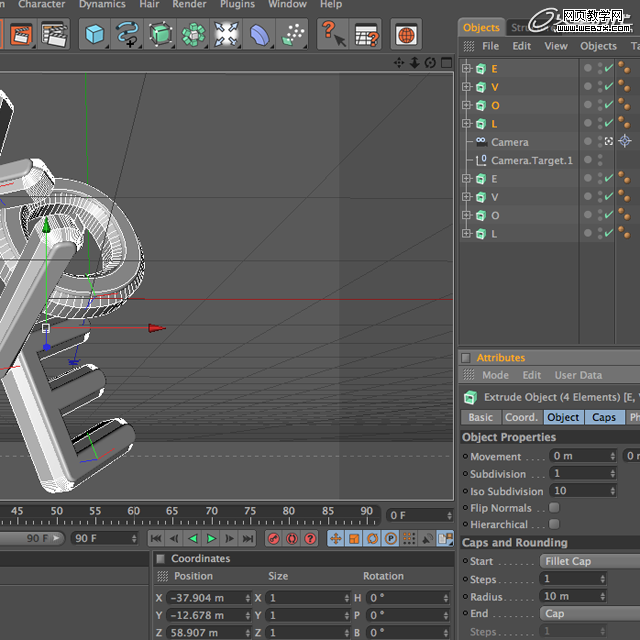
Task: Click the context help question-arrow icon
Action: click(333, 34)
